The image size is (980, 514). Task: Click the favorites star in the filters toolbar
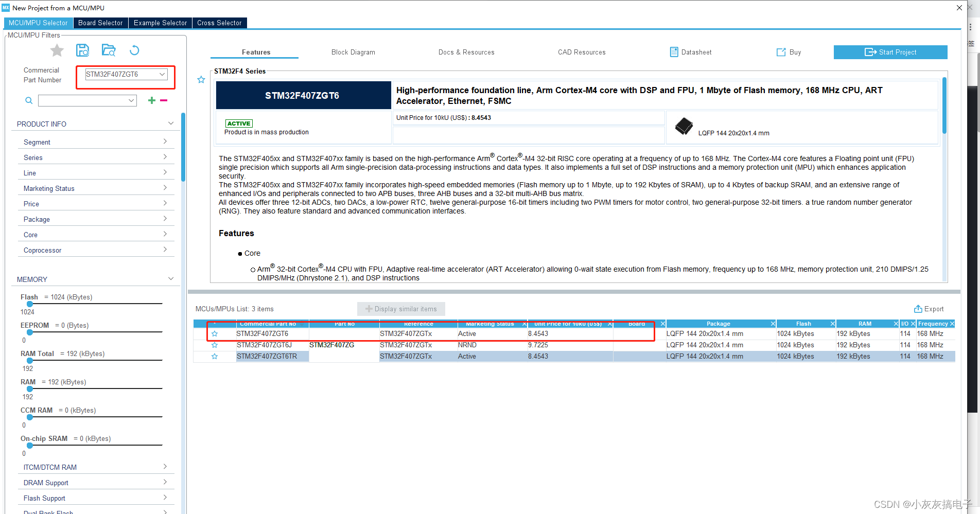point(57,50)
